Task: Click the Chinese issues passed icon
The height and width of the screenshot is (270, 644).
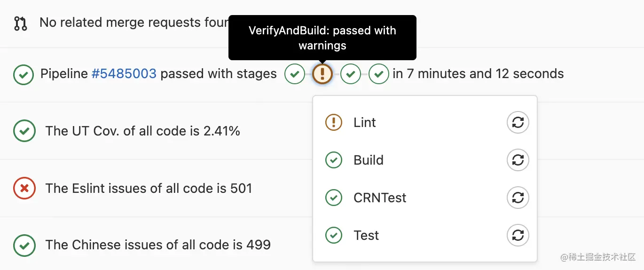Action: (24, 246)
